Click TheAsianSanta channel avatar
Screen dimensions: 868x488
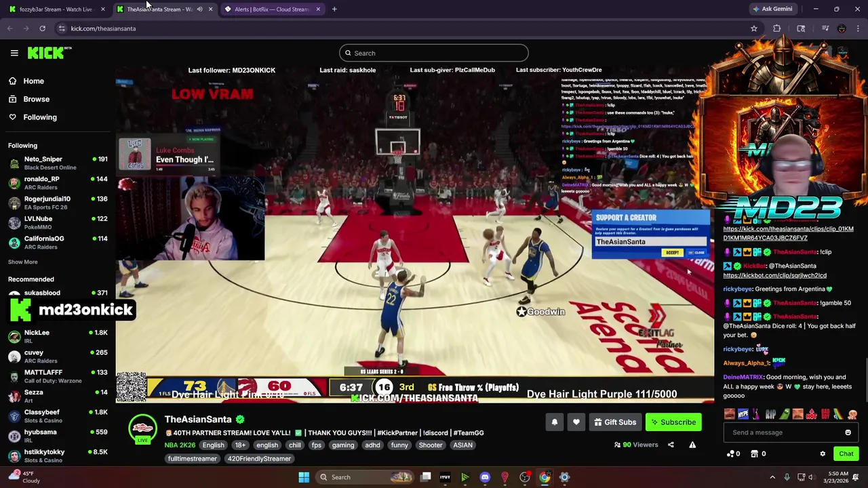coord(142,428)
